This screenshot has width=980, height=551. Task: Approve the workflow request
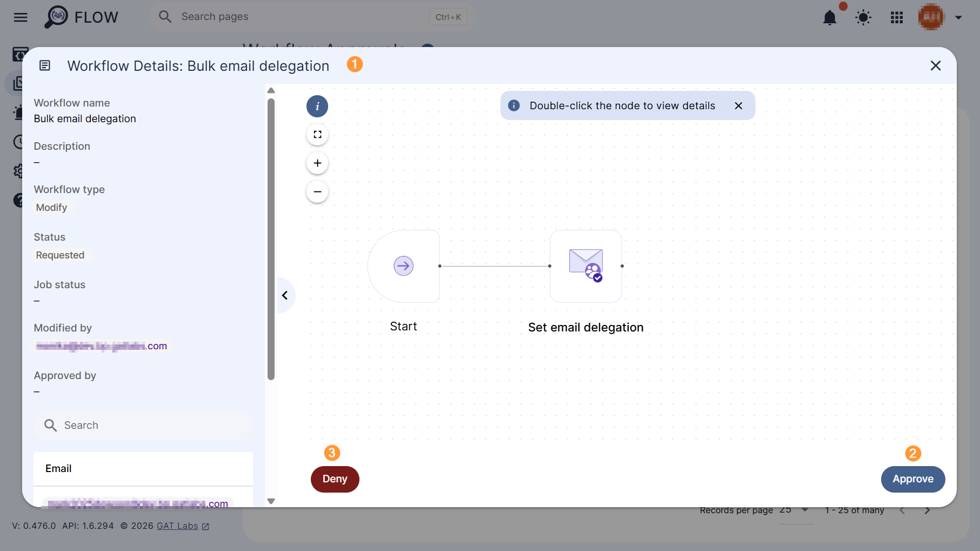tap(913, 479)
